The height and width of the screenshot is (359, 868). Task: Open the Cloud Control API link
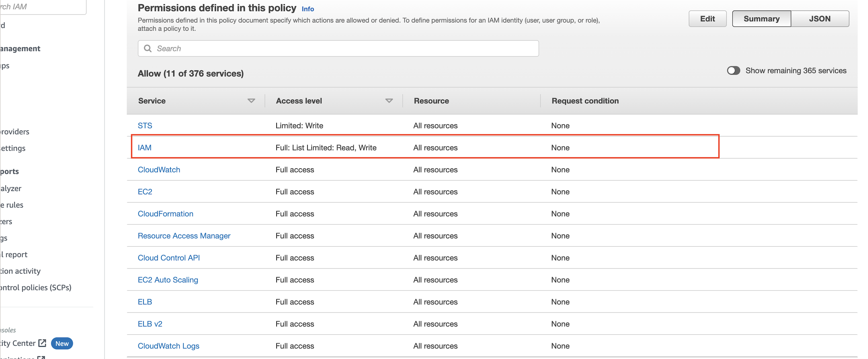(169, 258)
